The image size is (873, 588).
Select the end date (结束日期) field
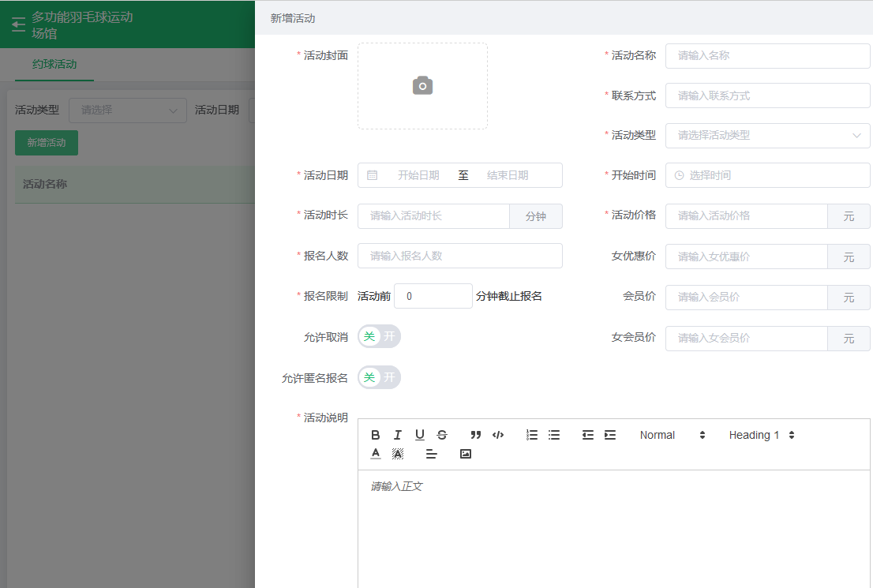508,175
